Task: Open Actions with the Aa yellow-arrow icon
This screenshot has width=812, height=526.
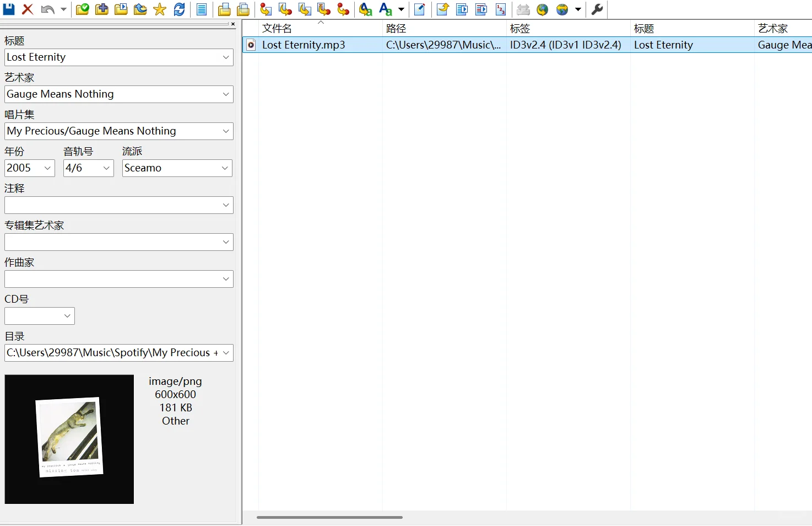Action: (x=365, y=9)
